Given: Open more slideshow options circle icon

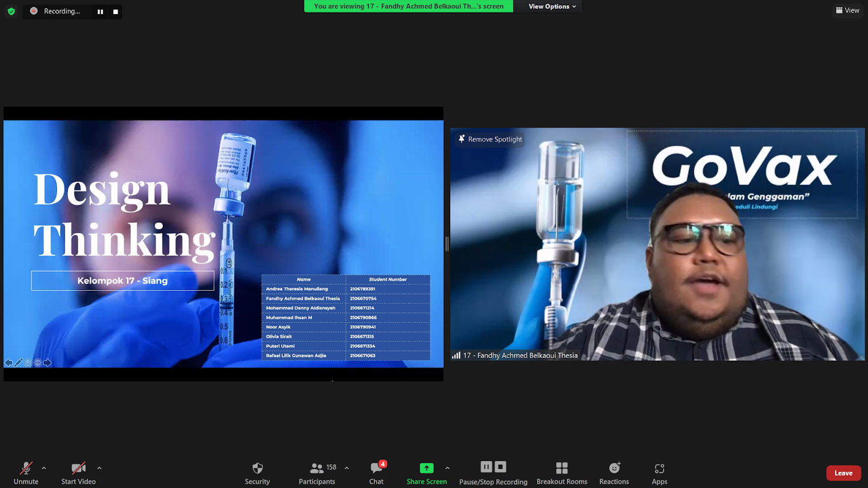Looking at the screenshot, I should tap(38, 363).
